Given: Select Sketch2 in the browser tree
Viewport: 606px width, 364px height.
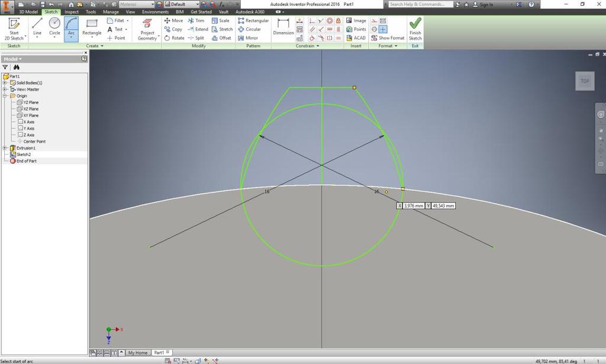Looking at the screenshot, I should point(23,154).
